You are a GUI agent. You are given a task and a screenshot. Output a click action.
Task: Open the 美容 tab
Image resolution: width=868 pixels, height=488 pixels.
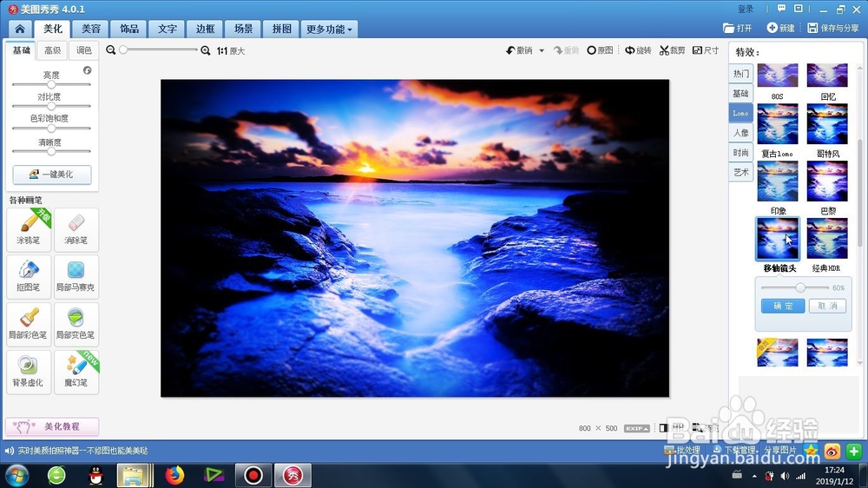(x=91, y=29)
